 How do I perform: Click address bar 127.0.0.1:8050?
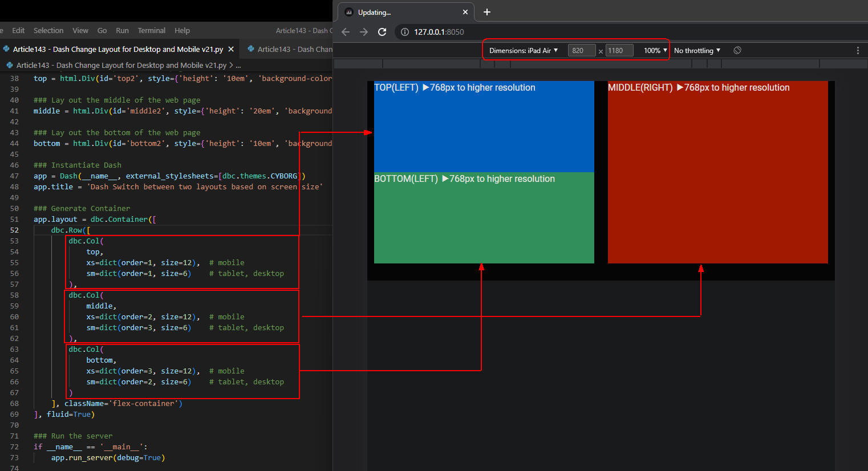point(439,32)
